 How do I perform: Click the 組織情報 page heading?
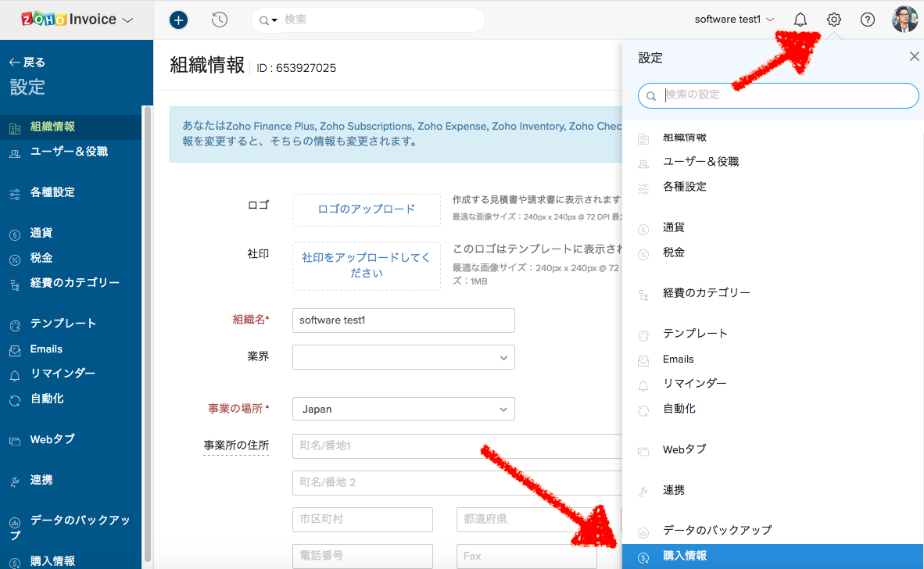[207, 66]
